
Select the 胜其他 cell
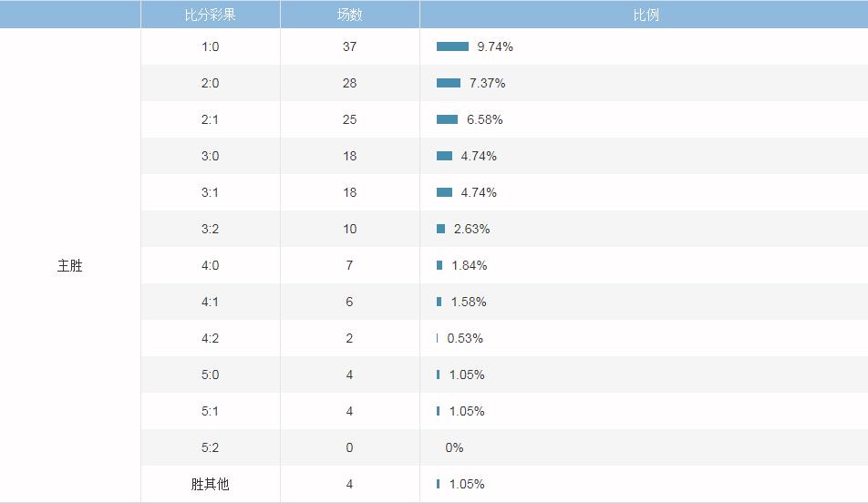[x=210, y=484]
